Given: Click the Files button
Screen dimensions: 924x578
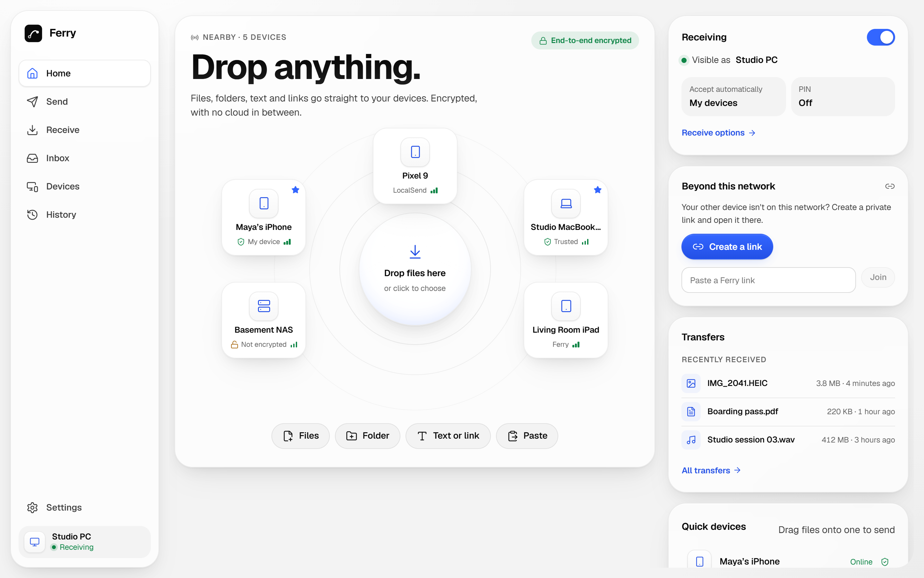Looking at the screenshot, I should coord(301,436).
